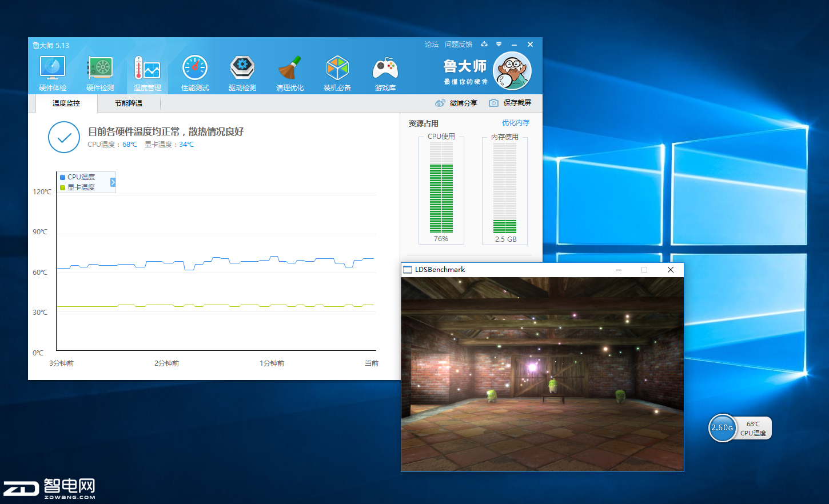Image resolution: width=829 pixels, height=504 pixels.
Task: Click the 鲁大师 5.13 title text
Action: (51, 45)
